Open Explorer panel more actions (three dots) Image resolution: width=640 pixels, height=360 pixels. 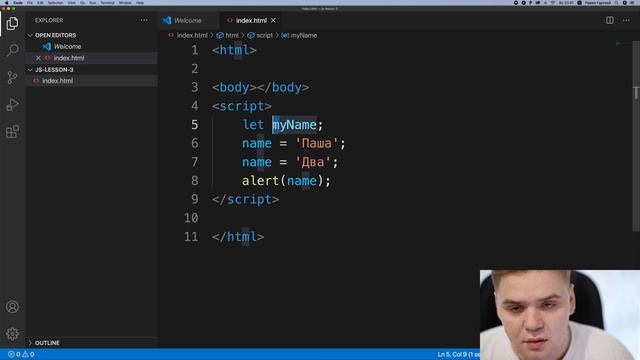(x=144, y=20)
